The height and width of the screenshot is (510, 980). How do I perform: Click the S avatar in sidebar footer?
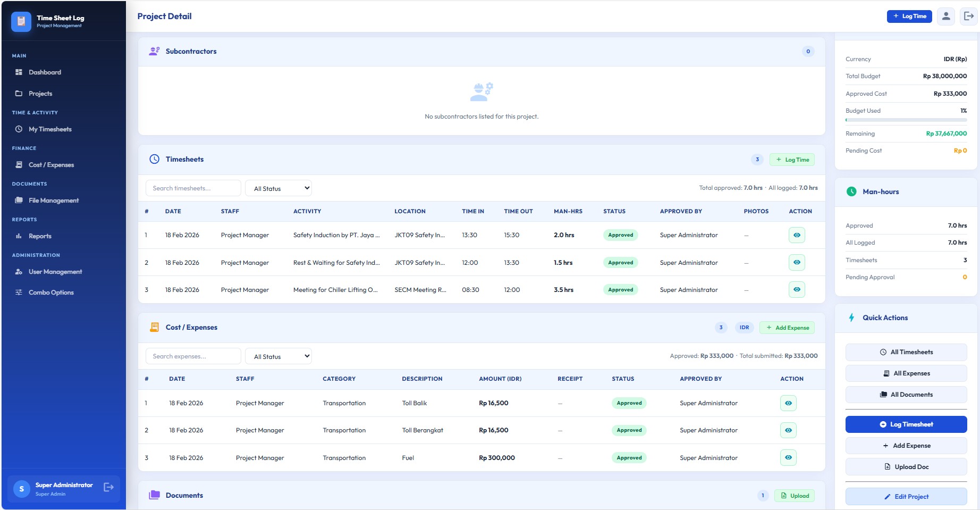21,489
